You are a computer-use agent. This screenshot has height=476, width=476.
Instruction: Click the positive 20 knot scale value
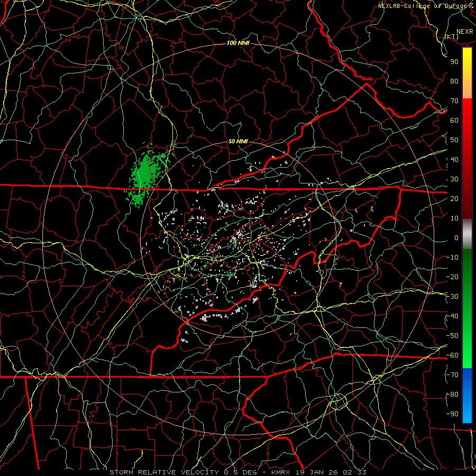tap(454, 198)
